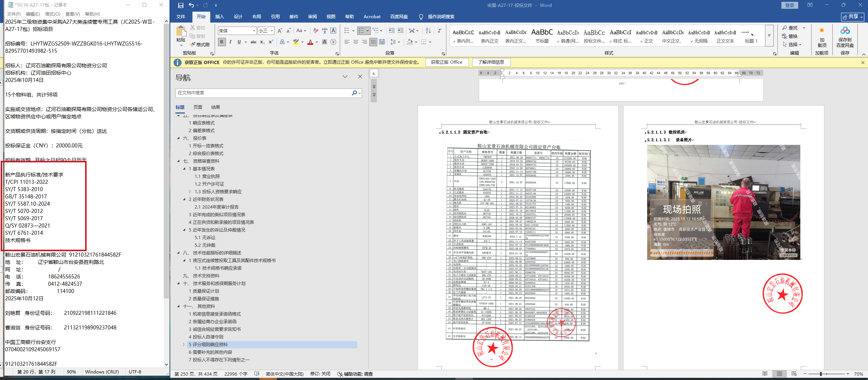Apply superscript formatting
This screenshot has height=380, width=868.
[271, 42]
